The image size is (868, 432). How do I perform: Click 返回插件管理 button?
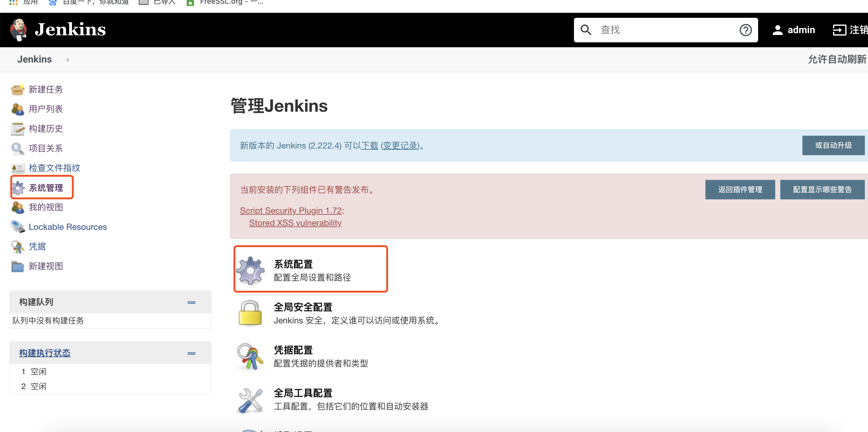(x=740, y=189)
